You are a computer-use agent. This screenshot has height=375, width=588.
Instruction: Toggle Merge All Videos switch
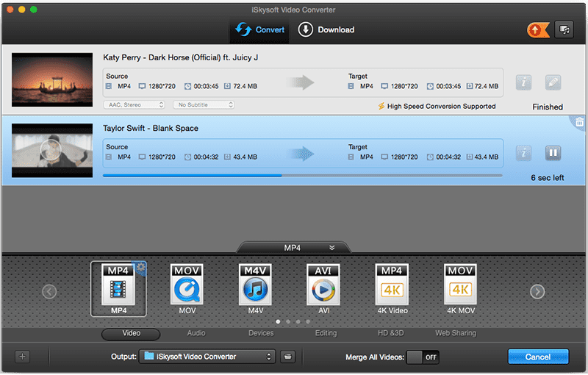click(423, 357)
